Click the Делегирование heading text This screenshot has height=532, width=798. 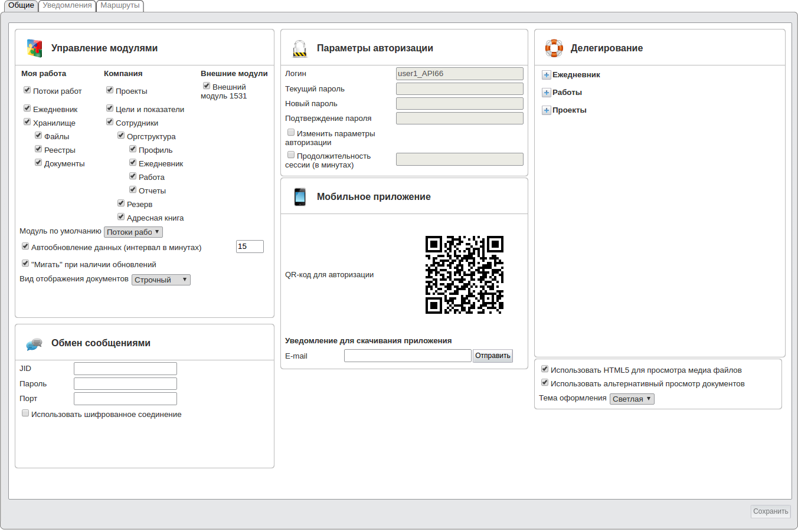[607, 48]
